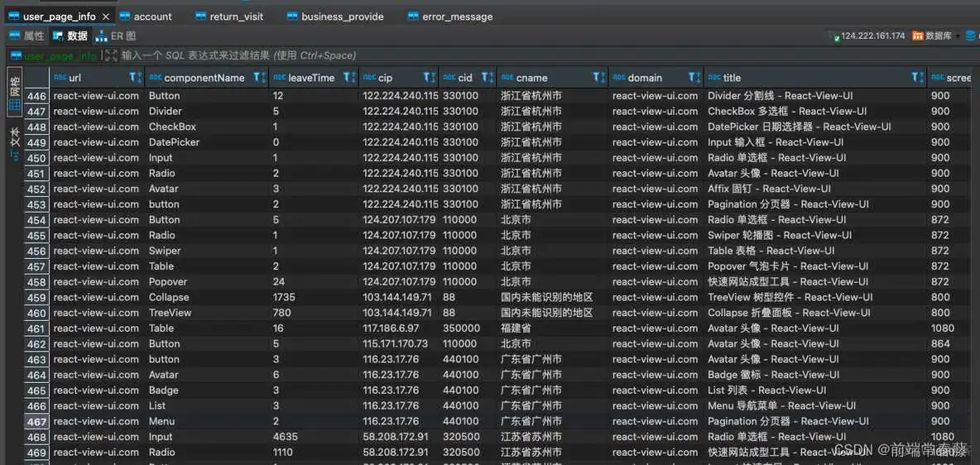
Task: Switch to the error_message tab
Action: click(450, 17)
